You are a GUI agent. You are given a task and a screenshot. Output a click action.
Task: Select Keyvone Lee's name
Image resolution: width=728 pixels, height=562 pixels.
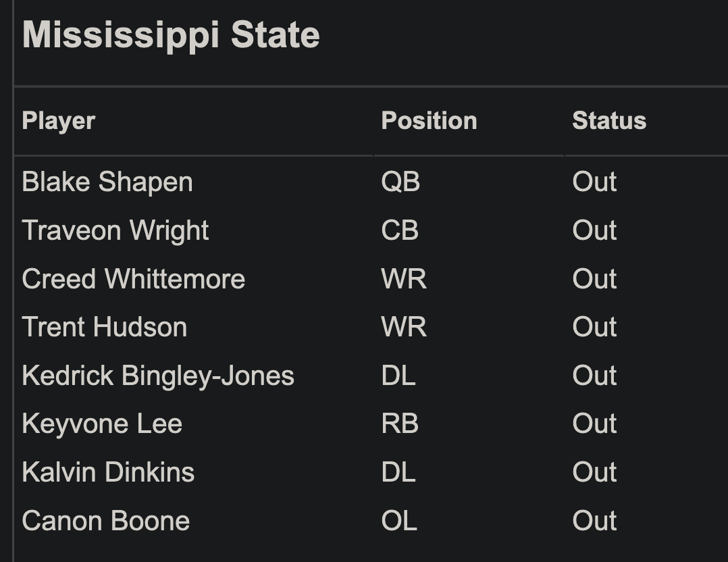pos(102,424)
